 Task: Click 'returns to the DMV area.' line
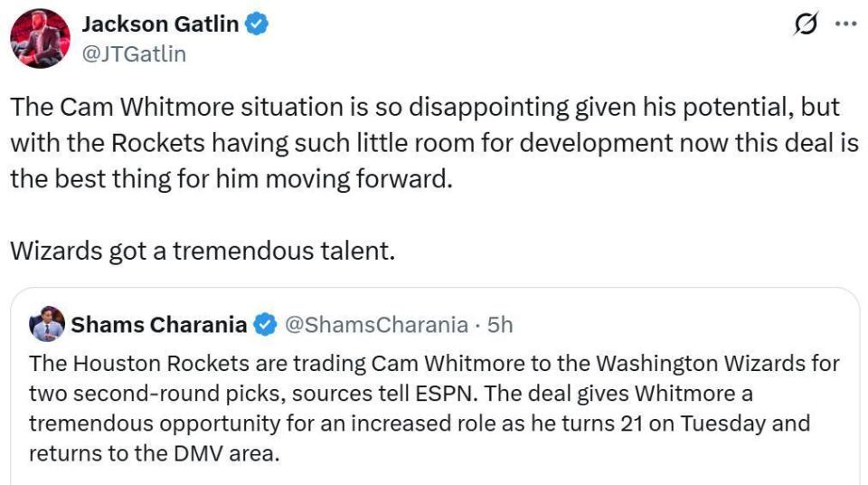[155, 453]
